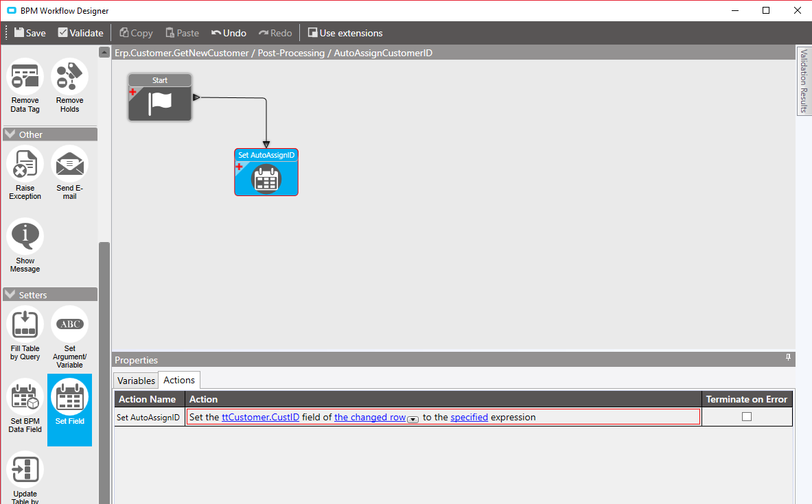Validate the workflow
This screenshot has height=504, width=812.
tap(81, 33)
